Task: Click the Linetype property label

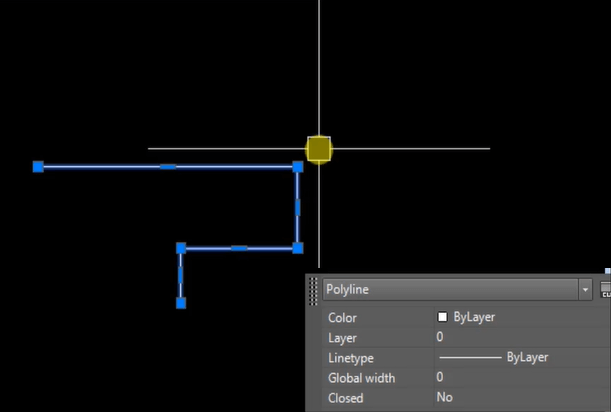Action: pos(351,358)
